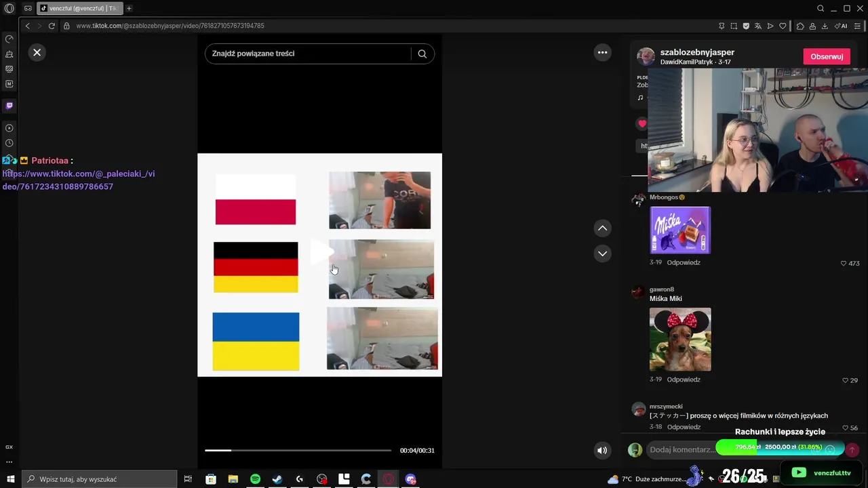Like gawron8 comment with 29 likes

pyautogui.click(x=845, y=380)
